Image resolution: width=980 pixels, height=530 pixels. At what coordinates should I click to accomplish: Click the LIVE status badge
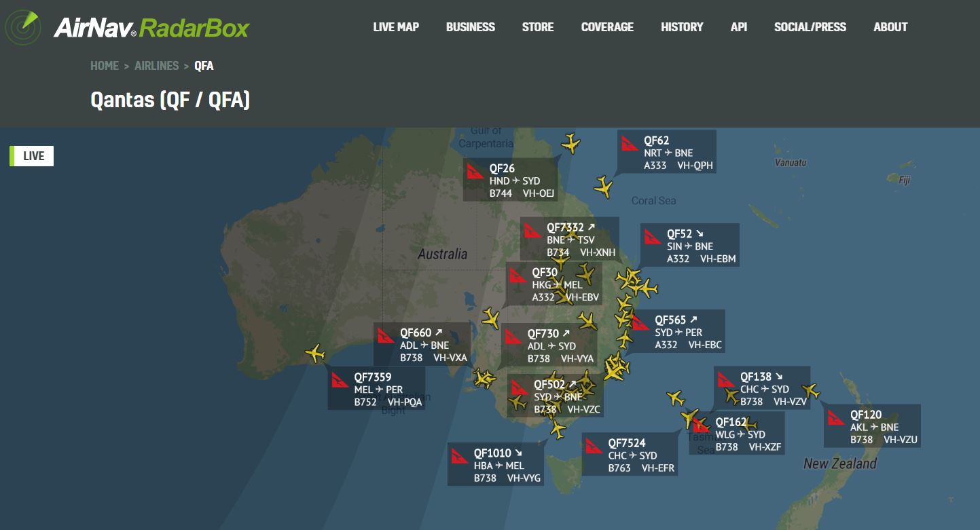pos(32,156)
